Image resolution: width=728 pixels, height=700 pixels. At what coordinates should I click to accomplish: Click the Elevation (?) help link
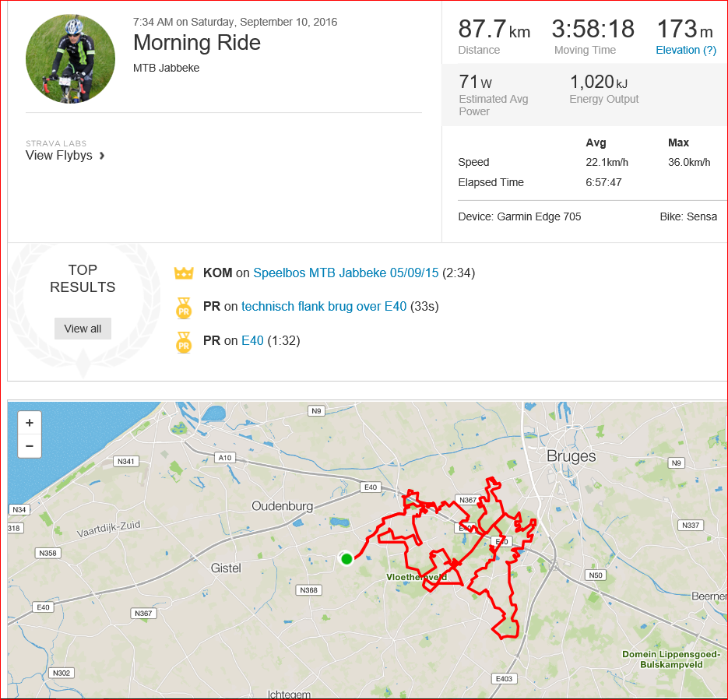click(x=686, y=50)
